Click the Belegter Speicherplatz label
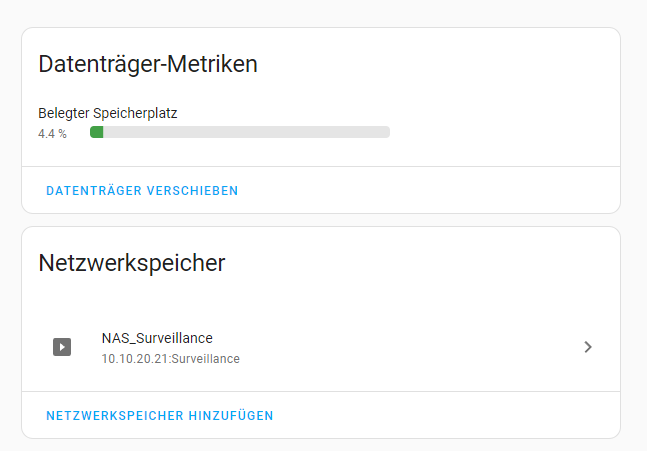This screenshot has width=647, height=451. point(108,114)
